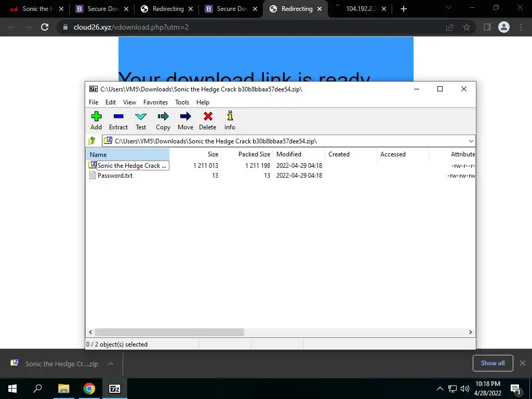
Task: Click the Chrome address bar URL
Action: click(x=131, y=27)
